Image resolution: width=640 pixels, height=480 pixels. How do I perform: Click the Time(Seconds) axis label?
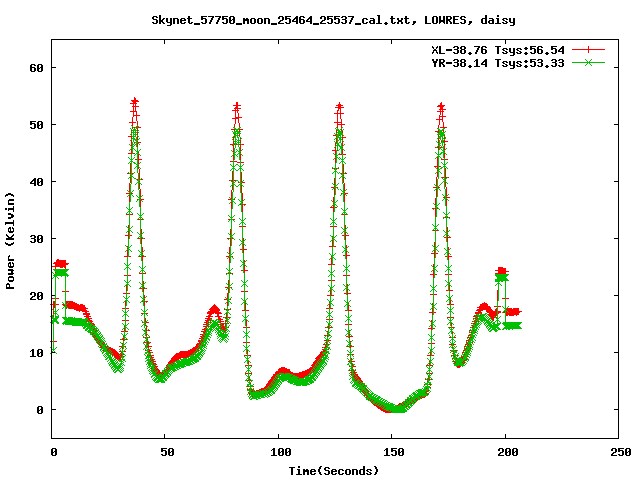334,471
